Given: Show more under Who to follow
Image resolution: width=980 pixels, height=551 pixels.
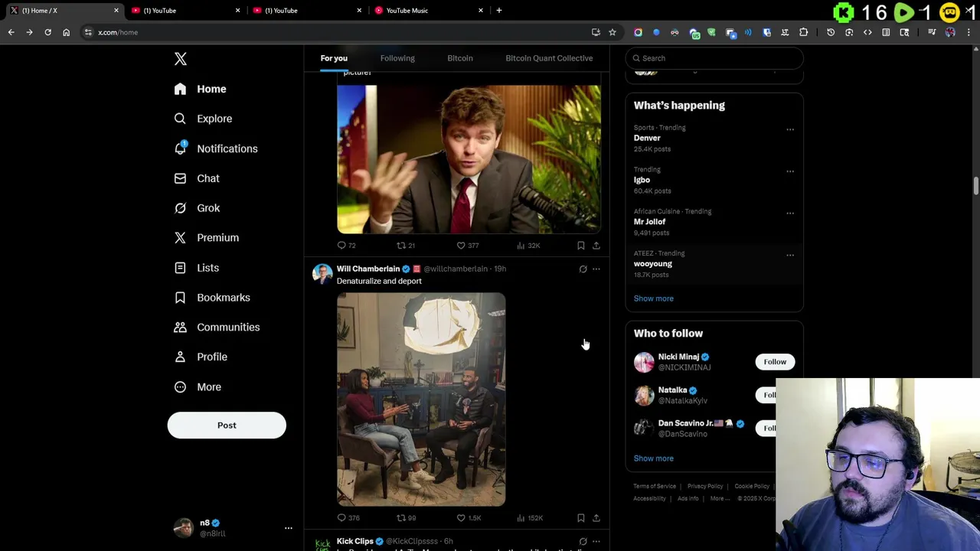Looking at the screenshot, I should pyautogui.click(x=654, y=458).
